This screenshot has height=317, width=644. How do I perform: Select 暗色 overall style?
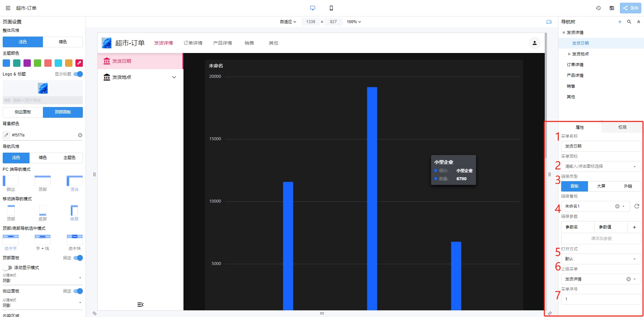(63, 42)
